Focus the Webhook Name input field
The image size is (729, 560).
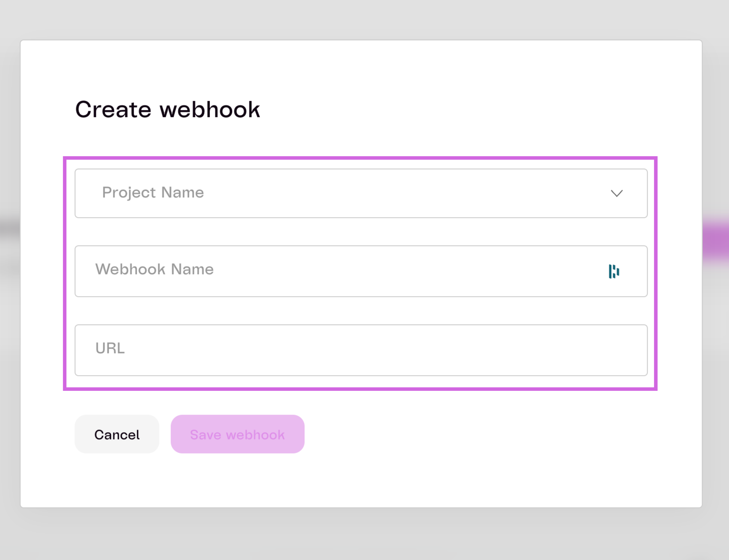[x=361, y=271]
